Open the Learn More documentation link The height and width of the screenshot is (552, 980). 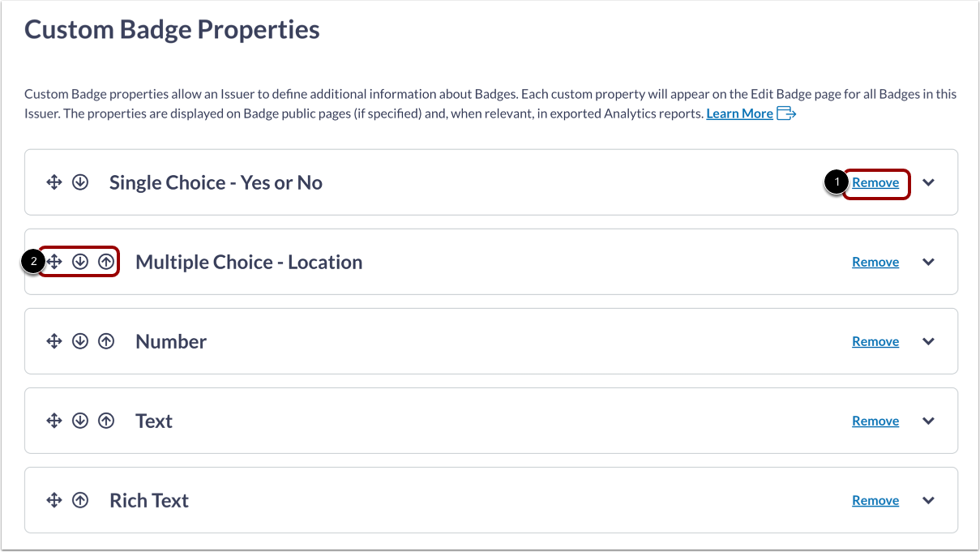point(738,113)
